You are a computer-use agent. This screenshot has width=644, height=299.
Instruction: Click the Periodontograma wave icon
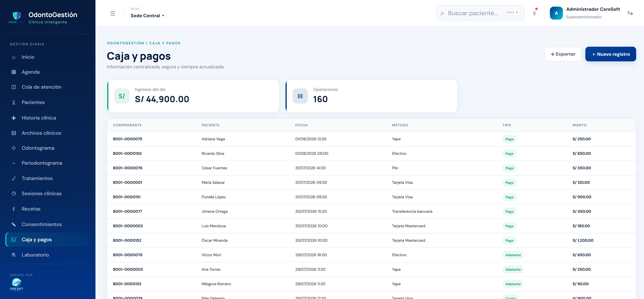tap(14, 163)
